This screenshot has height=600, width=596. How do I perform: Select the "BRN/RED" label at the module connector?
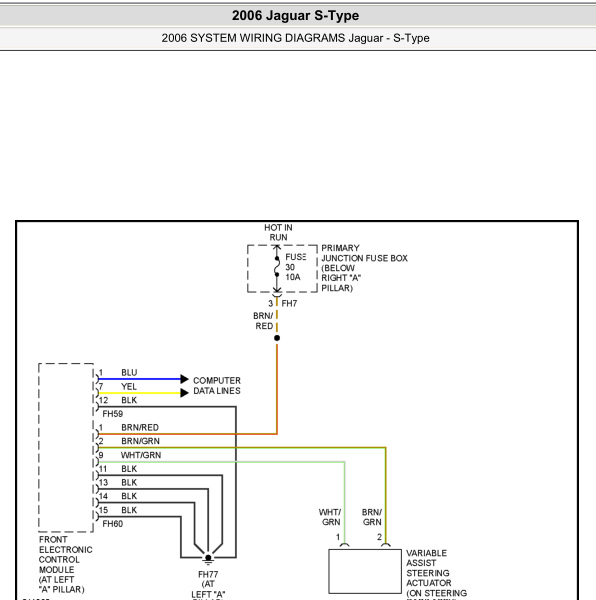(x=140, y=427)
